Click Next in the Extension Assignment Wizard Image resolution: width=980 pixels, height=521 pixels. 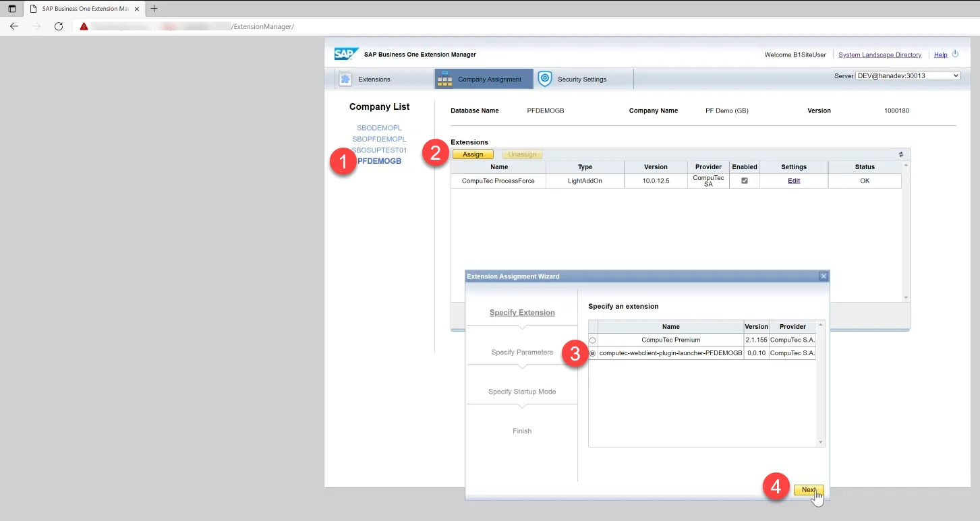pos(808,490)
